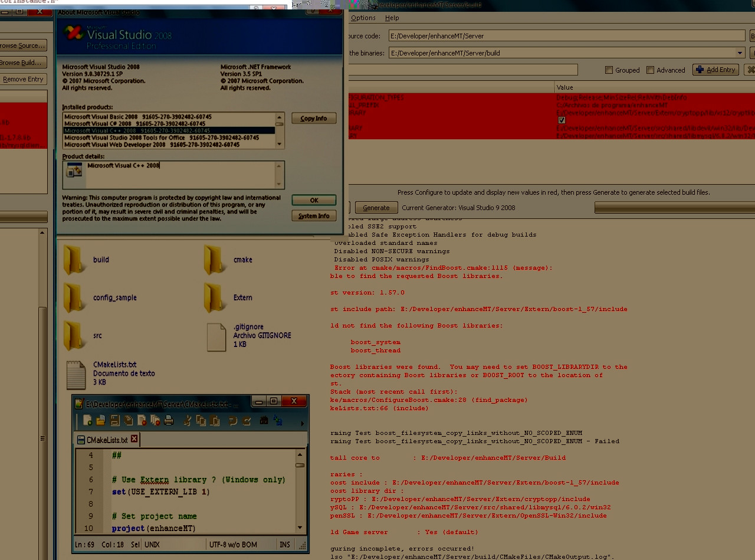Select the CMakeLists.txt tab in Notepad++
The image size is (755, 560).
[x=105, y=439]
